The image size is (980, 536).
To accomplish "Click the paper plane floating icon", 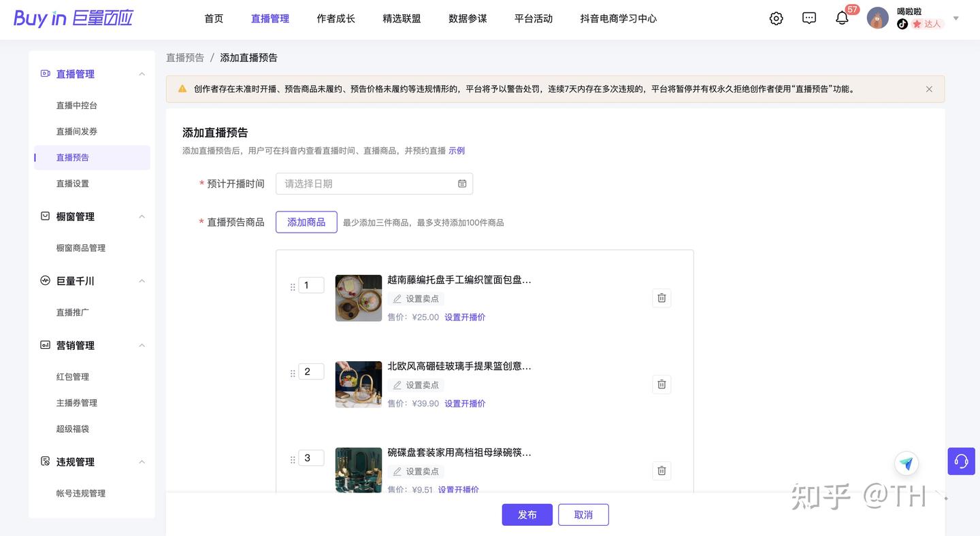I will (x=906, y=464).
